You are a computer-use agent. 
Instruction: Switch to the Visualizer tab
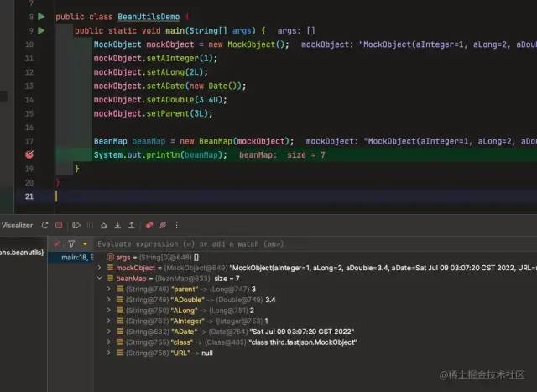click(x=17, y=226)
